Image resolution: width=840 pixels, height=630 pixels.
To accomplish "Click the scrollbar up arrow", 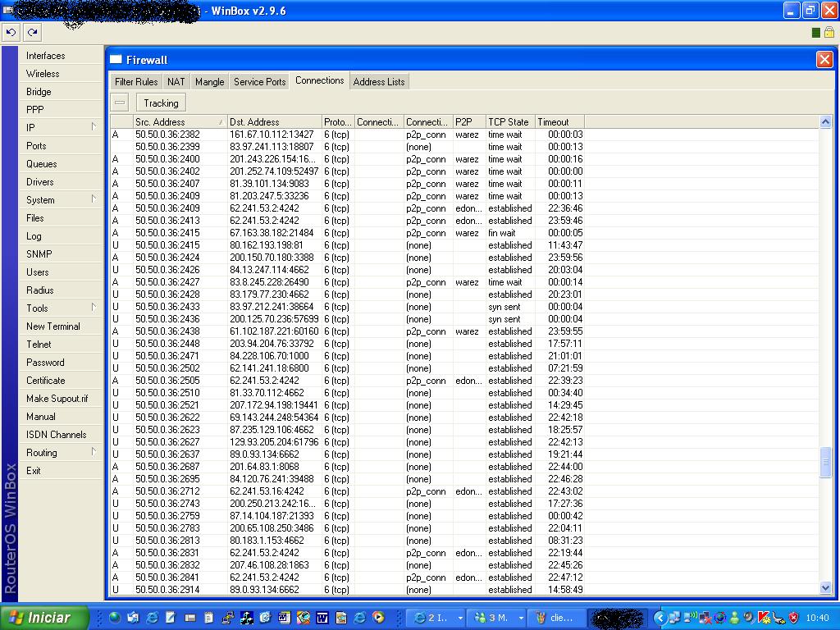I will coord(825,121).
